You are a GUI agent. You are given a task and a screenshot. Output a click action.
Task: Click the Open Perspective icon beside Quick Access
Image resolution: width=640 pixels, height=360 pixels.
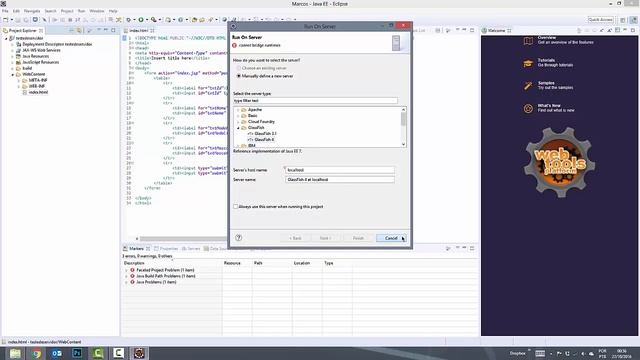point(623,20)
